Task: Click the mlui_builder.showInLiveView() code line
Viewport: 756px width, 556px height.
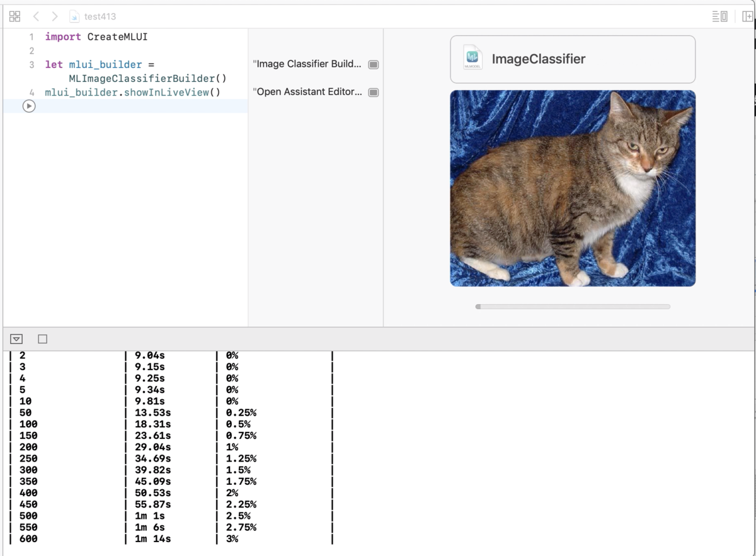Action: [x=132, y=93]
